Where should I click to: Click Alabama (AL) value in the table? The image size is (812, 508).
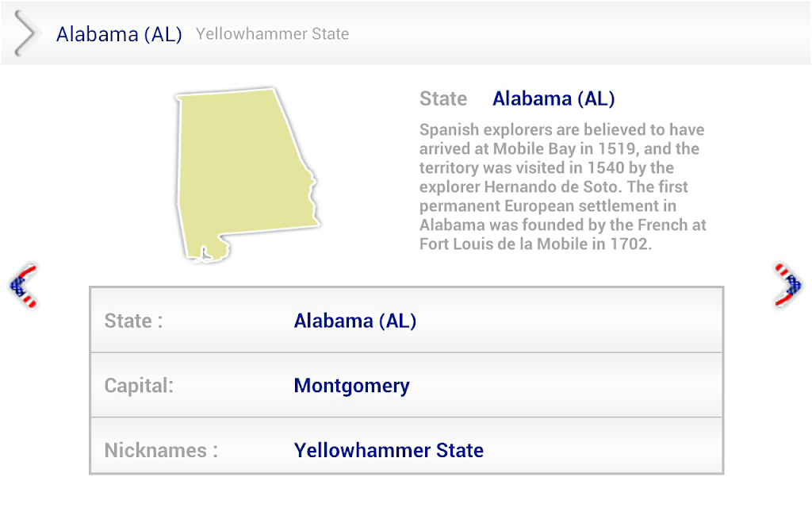click(354, 321)
